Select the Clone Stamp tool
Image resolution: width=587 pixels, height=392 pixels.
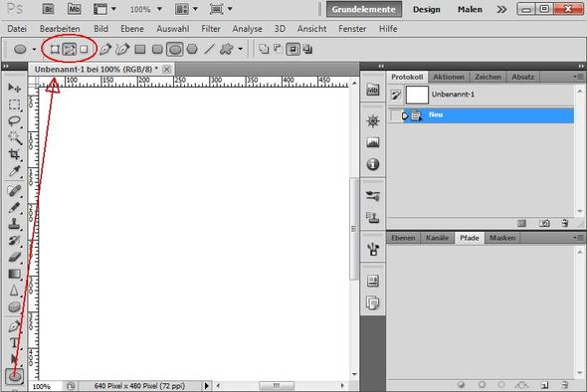pos(14,224)
